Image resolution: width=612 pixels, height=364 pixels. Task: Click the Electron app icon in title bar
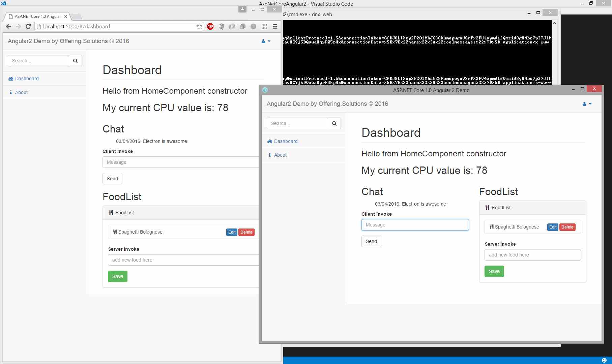point(265,90)
